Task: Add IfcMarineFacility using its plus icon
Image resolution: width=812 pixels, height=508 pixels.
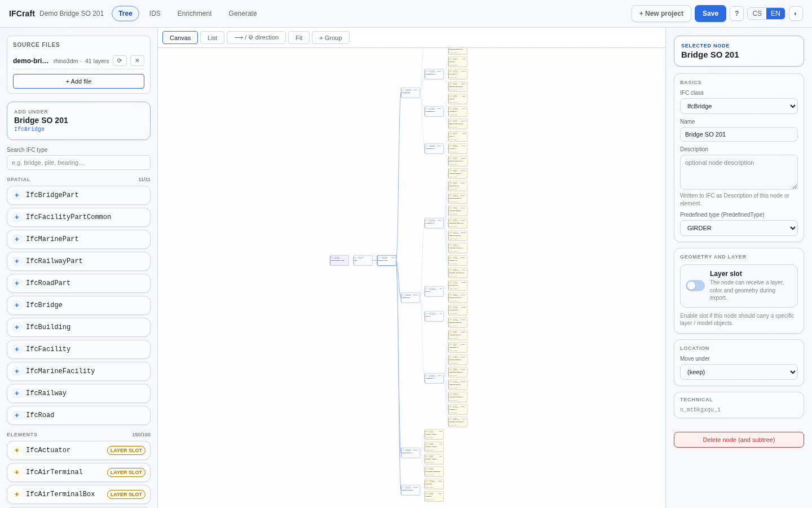Action: 17,371
